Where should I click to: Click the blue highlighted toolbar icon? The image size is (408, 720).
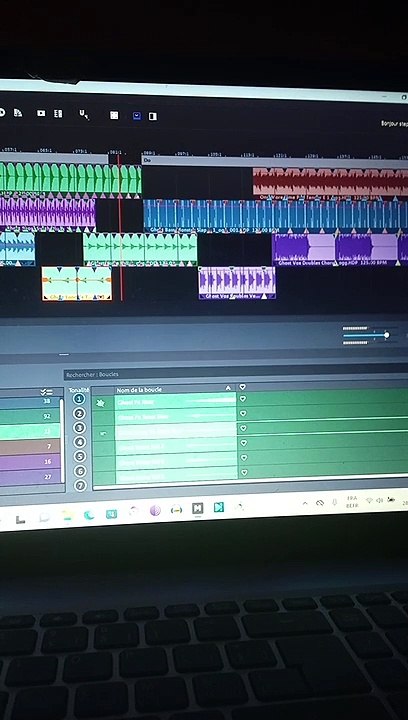[137, 116]
